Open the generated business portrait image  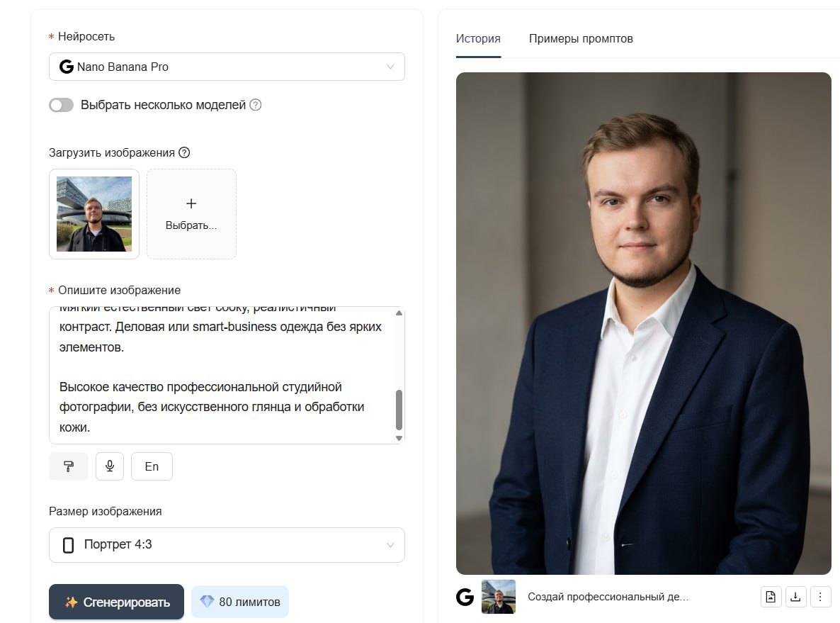tap(643, 323)
